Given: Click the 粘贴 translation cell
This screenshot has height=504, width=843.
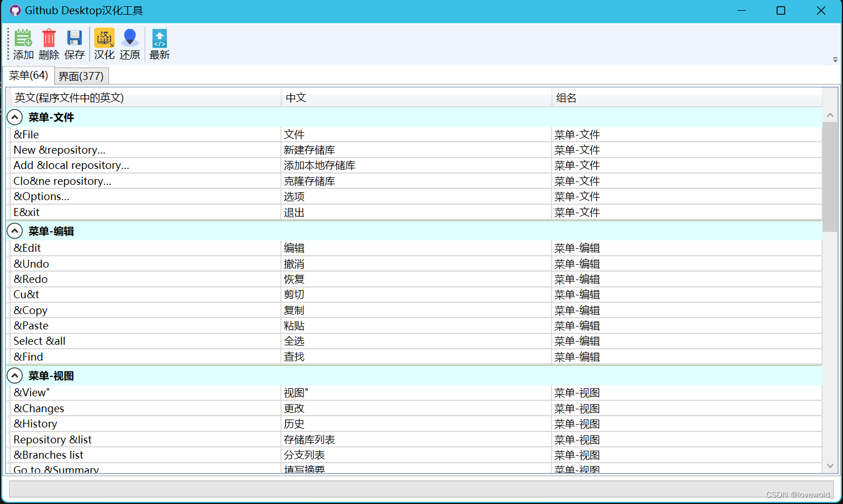Looking at the screenshot, I should (x=416, y=325).
